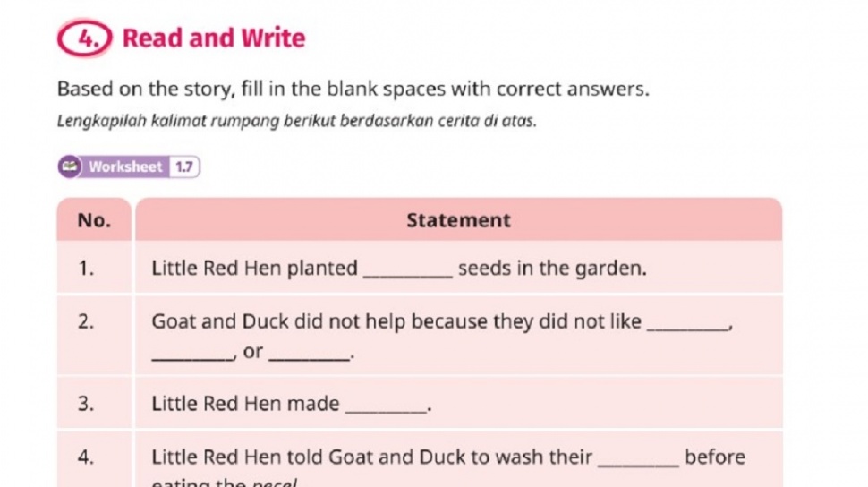Select the Statement column header
868x487 pixels.
(458, 220)
